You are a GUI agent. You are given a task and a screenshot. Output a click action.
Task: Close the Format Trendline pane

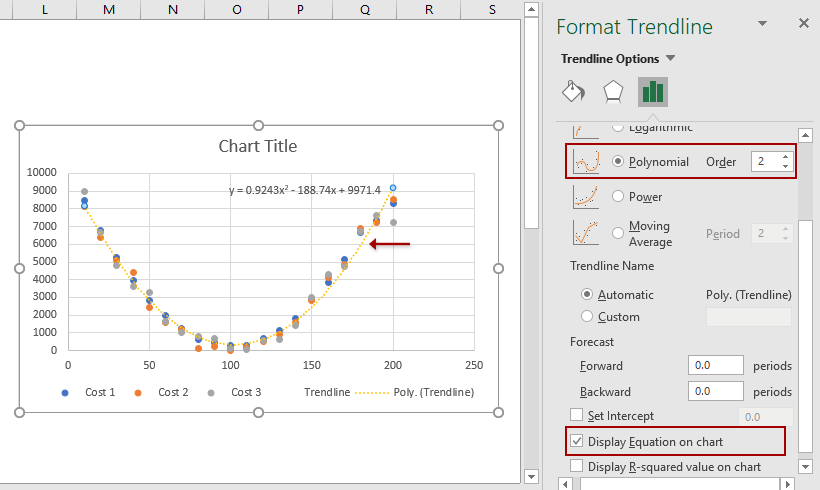tap(803, 23)
